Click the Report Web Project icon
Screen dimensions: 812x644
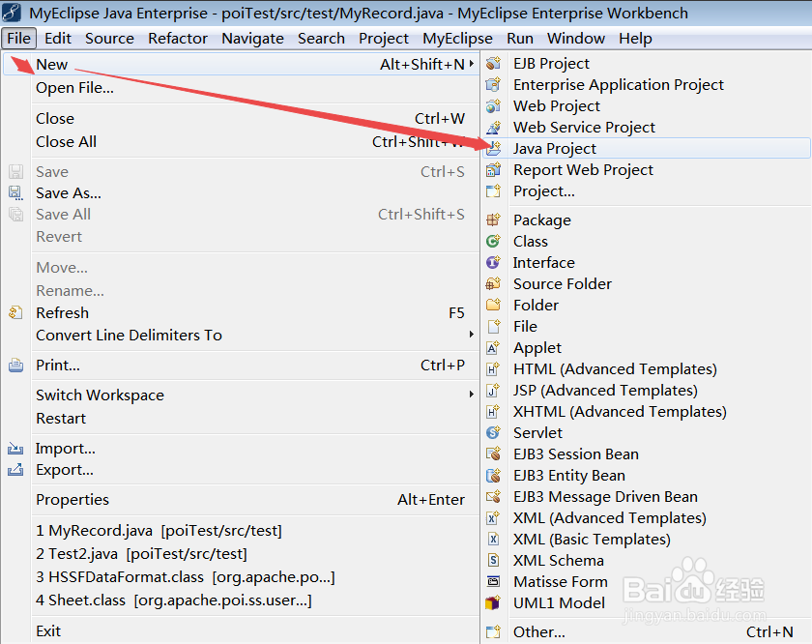[494, 169]
